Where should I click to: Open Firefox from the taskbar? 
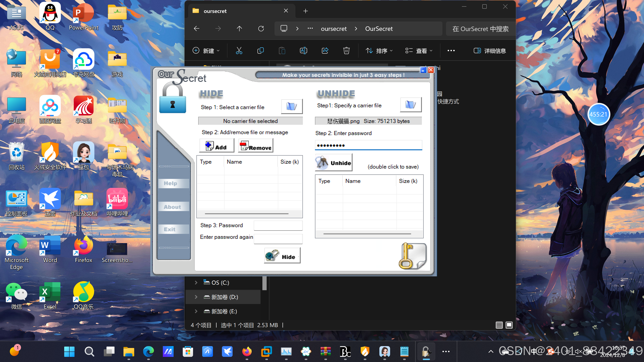click(x=247, y=352)
